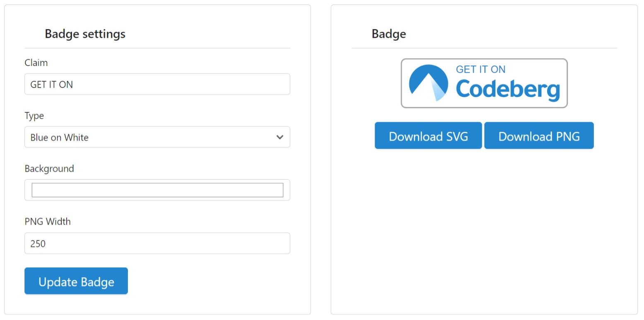Click inside the empty Background input
Image resolution: width=644 pixels, height=320 pixels.
(157, 189)
